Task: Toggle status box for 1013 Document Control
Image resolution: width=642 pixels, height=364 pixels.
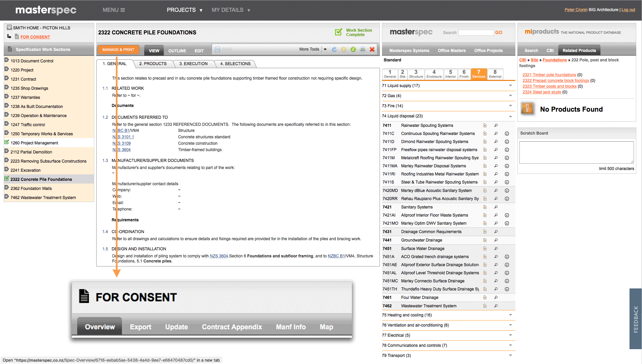Action: 6,60
